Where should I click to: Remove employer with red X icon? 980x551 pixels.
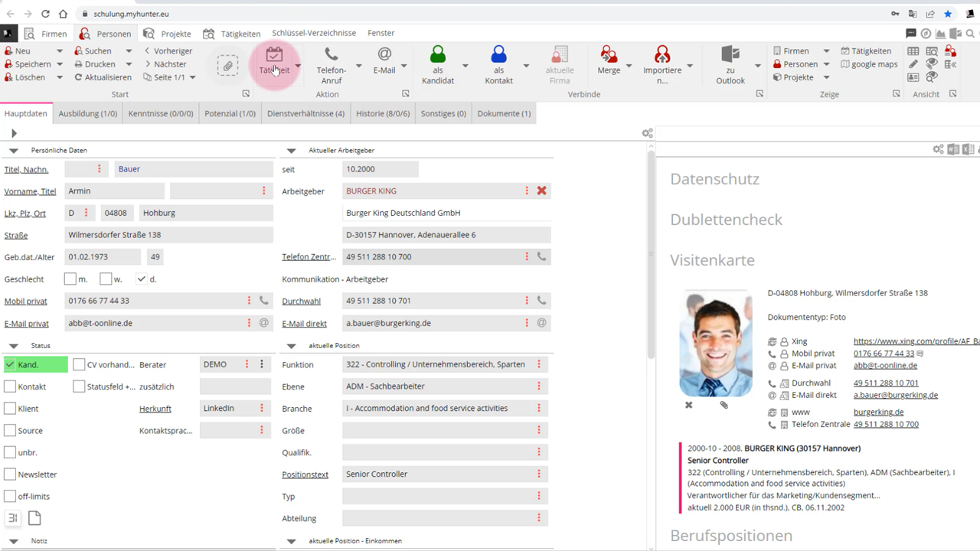pyautogui.click(x=541, y=191)
